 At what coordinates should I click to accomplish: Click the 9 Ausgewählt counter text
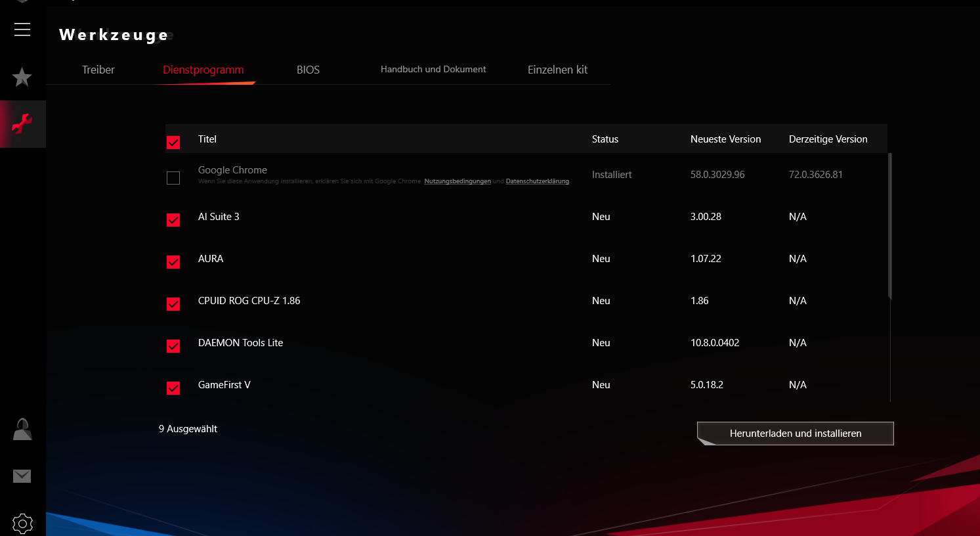click(188, 429)
